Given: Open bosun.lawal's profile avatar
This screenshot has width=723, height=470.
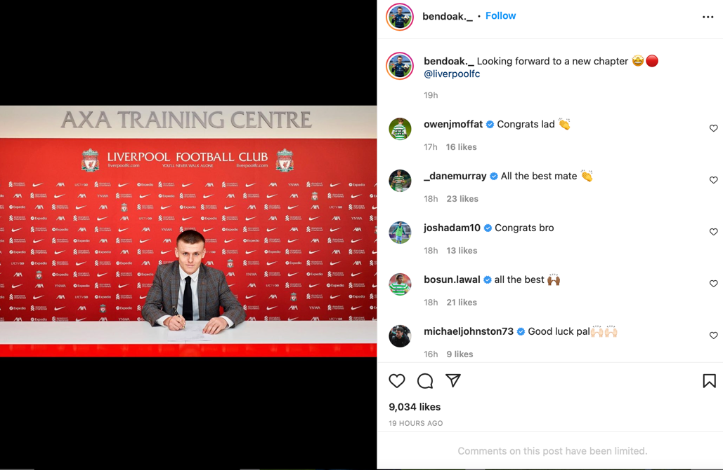Looking at the screenshot, I should (x=400, y=284).
